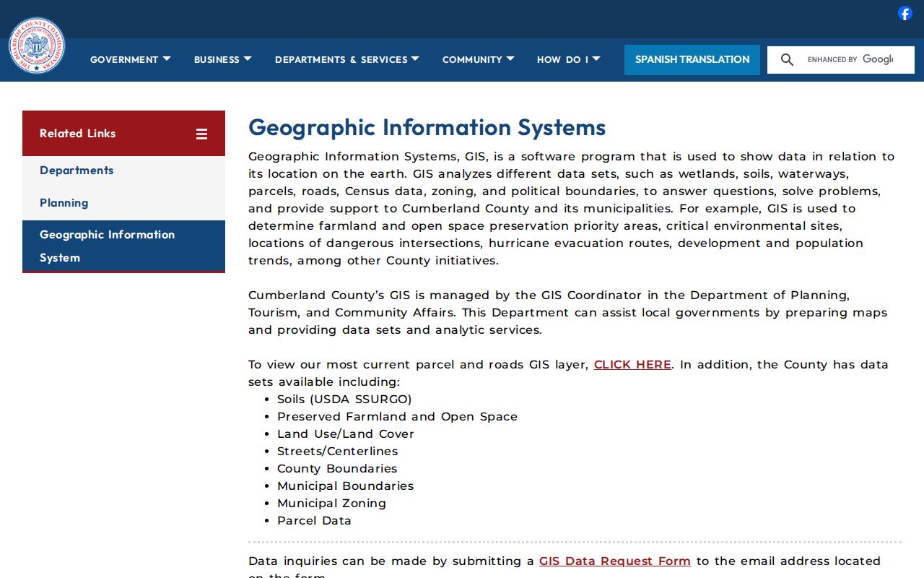
Task: Select Geographic Information System sidebar item
Action: [x=123, y=246]
